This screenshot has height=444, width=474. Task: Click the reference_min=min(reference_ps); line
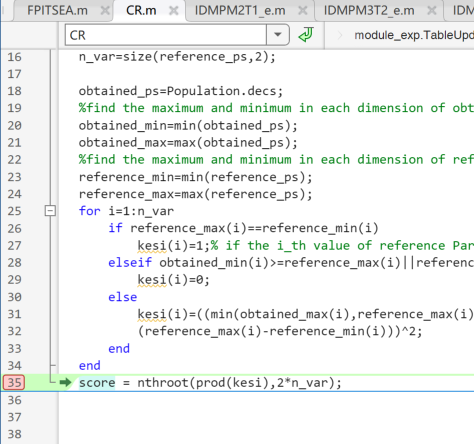click(195, 177)
